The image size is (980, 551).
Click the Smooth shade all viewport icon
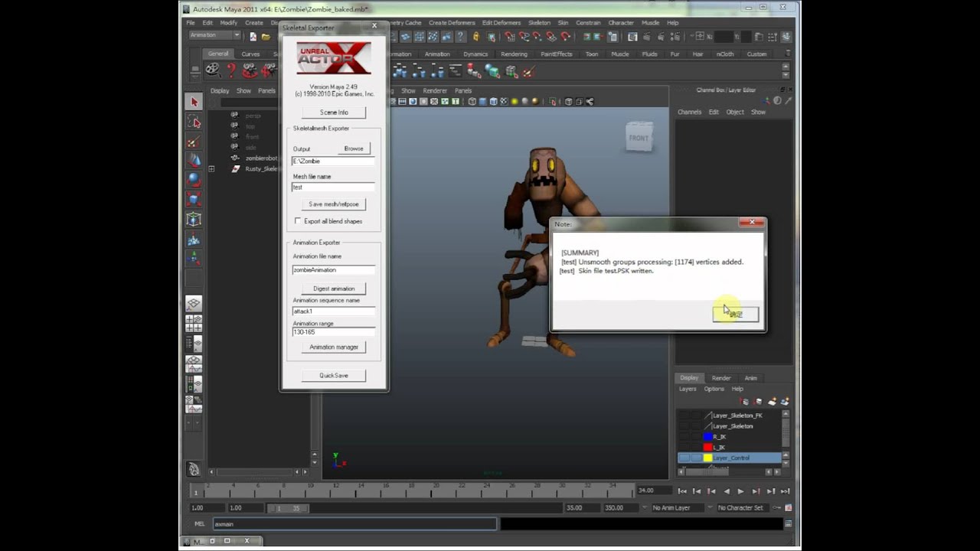click(482, 102)
